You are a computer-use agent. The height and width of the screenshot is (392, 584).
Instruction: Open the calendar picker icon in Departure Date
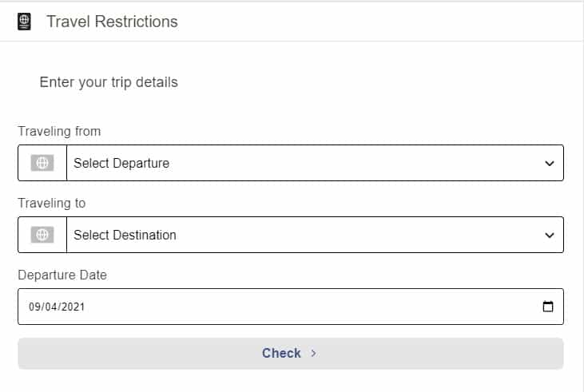click(x=548, y=307)
